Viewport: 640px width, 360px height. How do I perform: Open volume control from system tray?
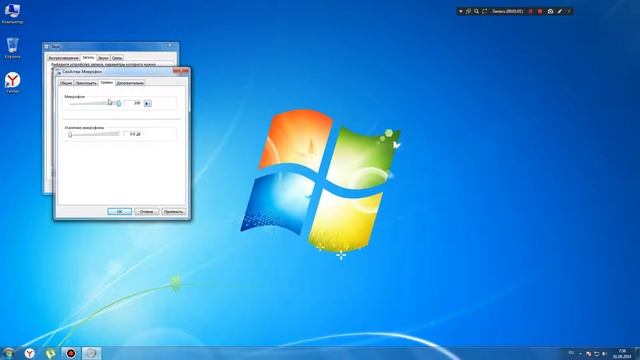[x=604, y=354]
